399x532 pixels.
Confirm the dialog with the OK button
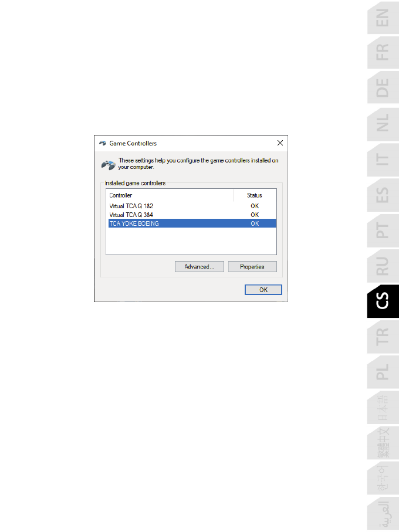coord(263,290)
